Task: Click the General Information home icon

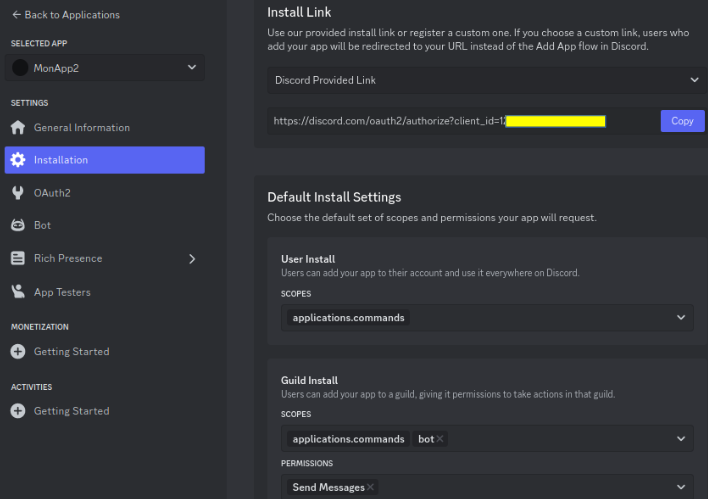Action: (x=18, y=128)
